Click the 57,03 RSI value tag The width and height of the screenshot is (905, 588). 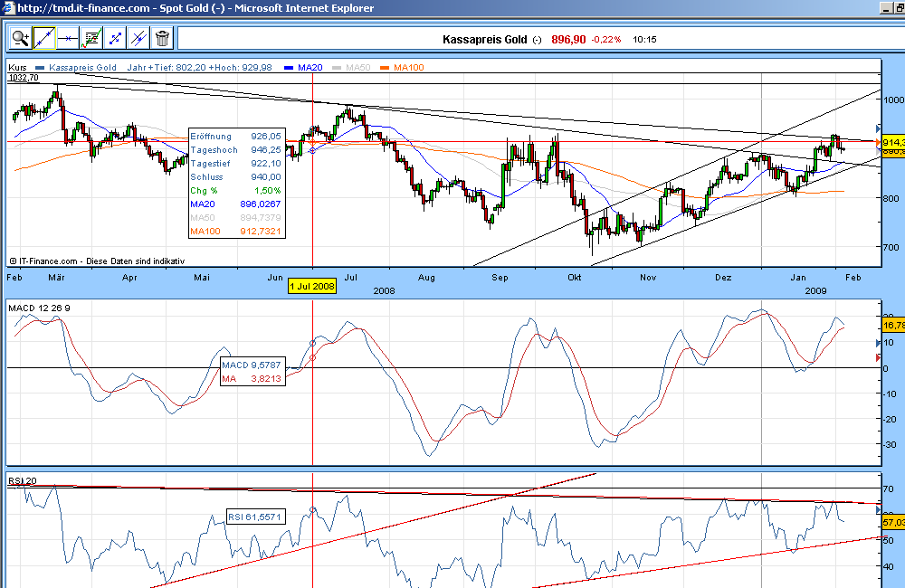(891, 523)
